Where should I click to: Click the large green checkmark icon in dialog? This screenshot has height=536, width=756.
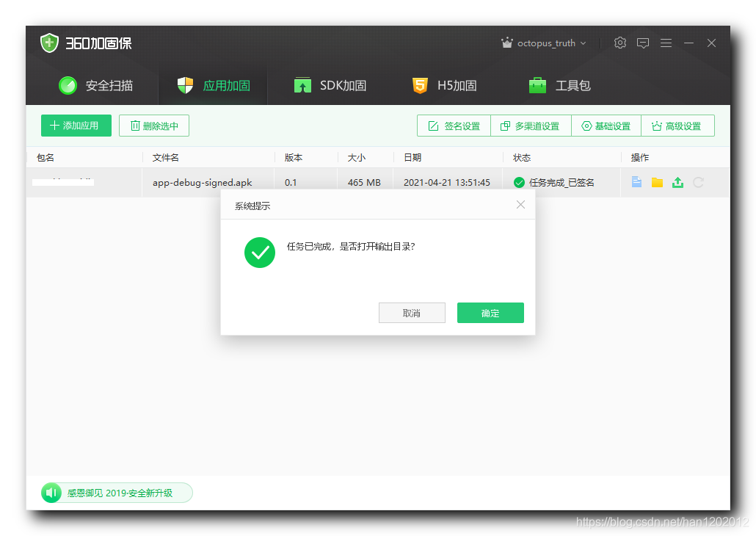(x=259, y=253)
